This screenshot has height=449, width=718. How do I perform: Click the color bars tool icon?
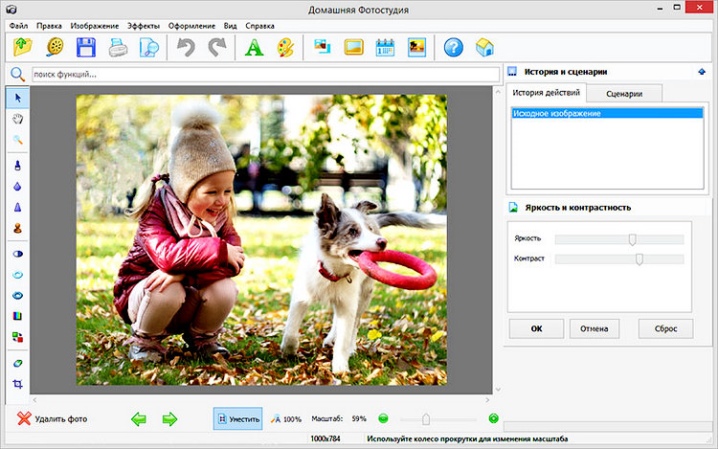click(17, 316)
